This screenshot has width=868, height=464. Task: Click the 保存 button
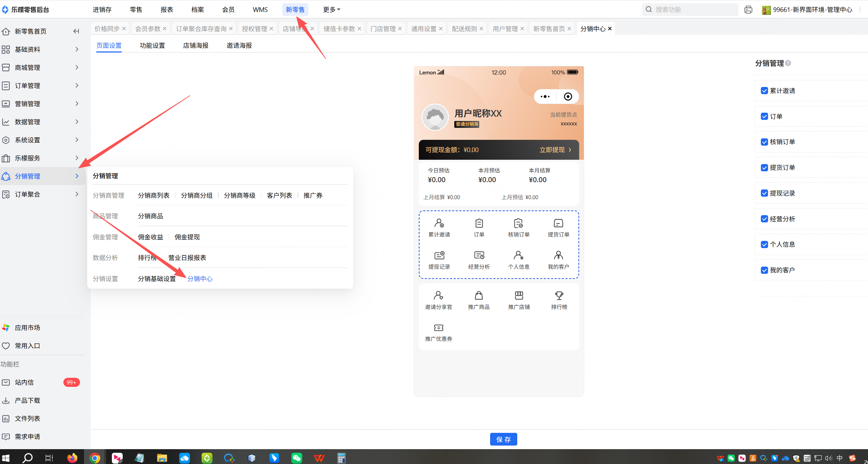click(x=503, y=439)
